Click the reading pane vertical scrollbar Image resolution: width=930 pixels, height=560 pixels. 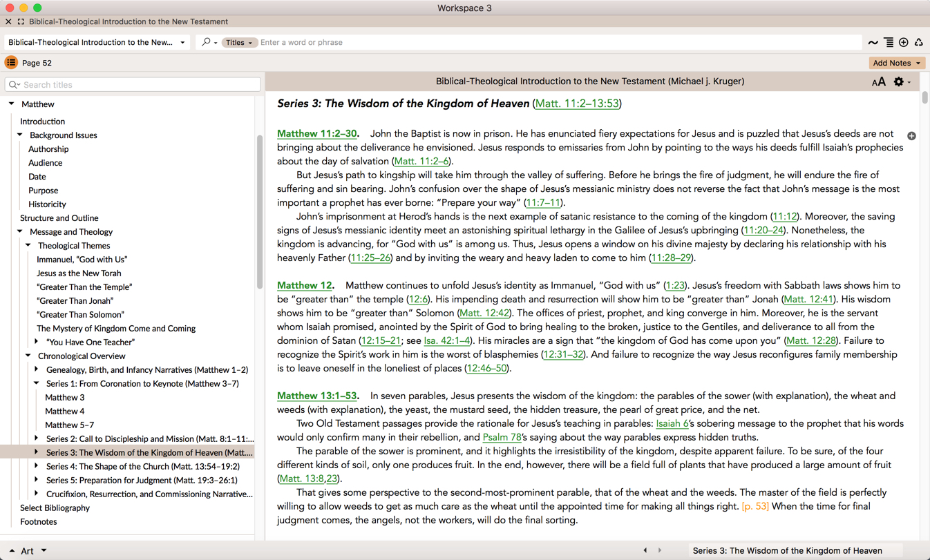point(924,97)
